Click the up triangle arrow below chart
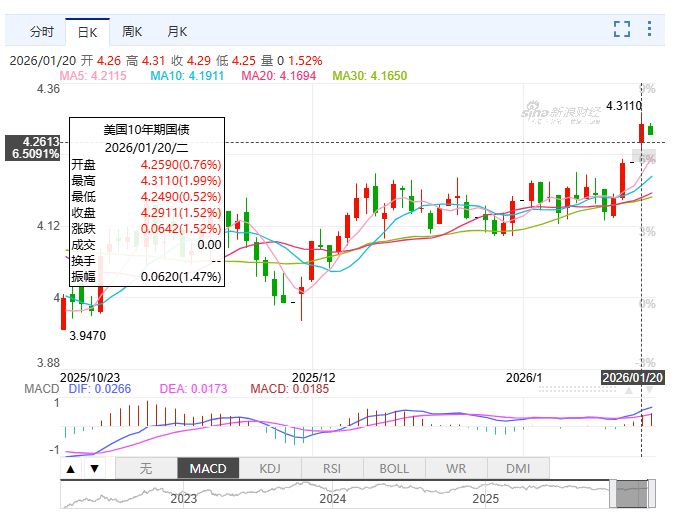Screen dimensions: 690x522 click(72, 468)
